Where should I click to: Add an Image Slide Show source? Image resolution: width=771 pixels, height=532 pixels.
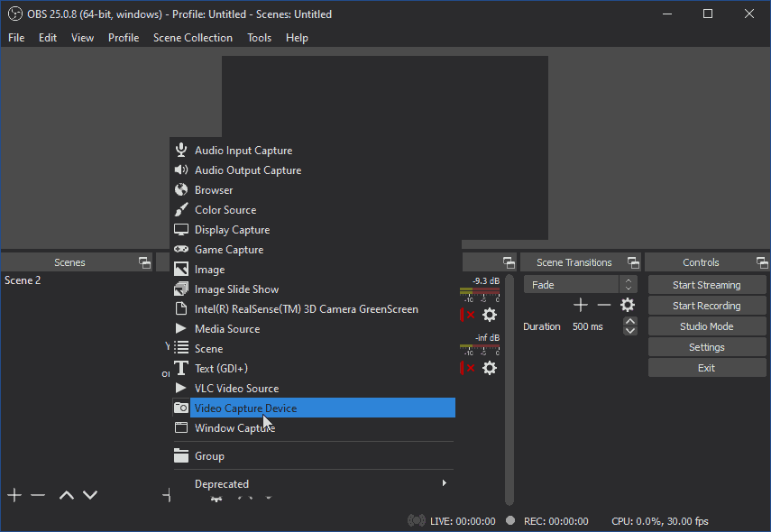click(x=314, y=289)
